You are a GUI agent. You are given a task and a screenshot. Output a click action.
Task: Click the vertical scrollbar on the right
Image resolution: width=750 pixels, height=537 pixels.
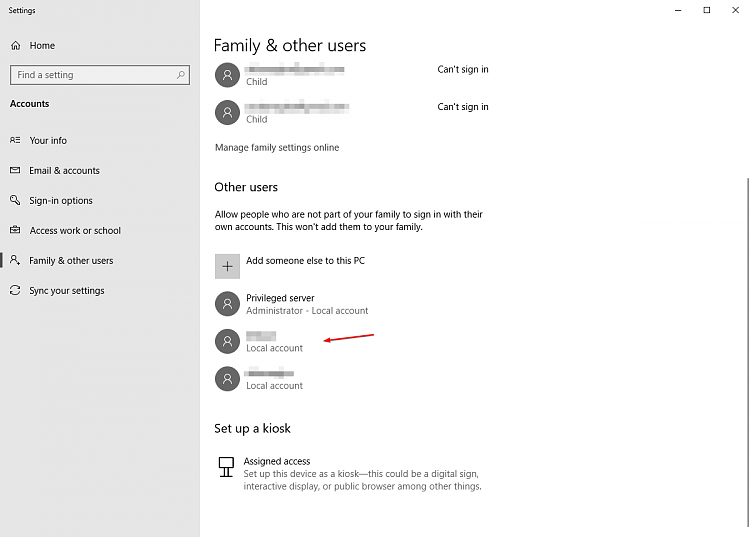tap(748, 351)
